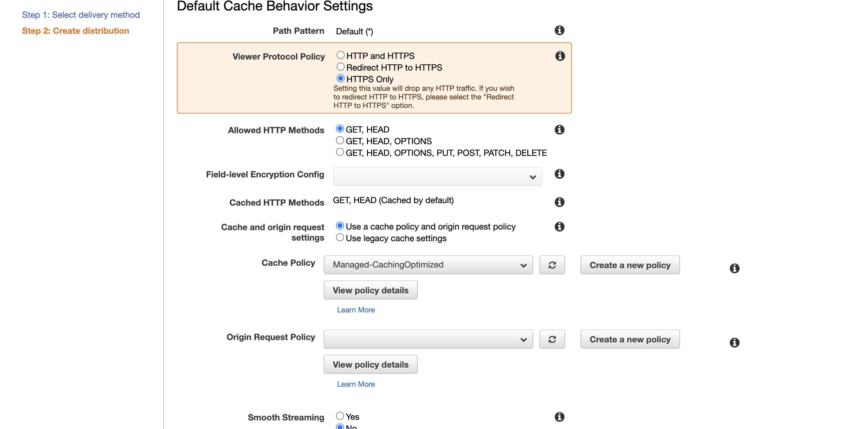Image resolution: width=868 pixels, height=429 pixels.
Task: Enable Smooth Streaming with Yes
Action: (x=340, y=416)
